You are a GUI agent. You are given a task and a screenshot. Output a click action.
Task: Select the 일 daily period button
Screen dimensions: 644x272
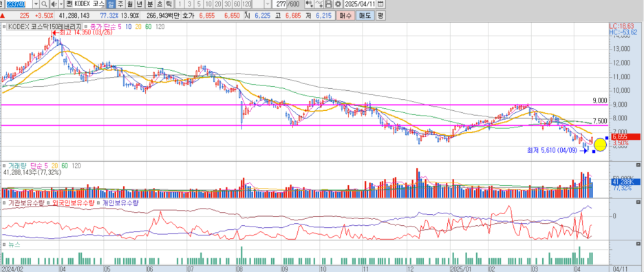tap(111, 5)
